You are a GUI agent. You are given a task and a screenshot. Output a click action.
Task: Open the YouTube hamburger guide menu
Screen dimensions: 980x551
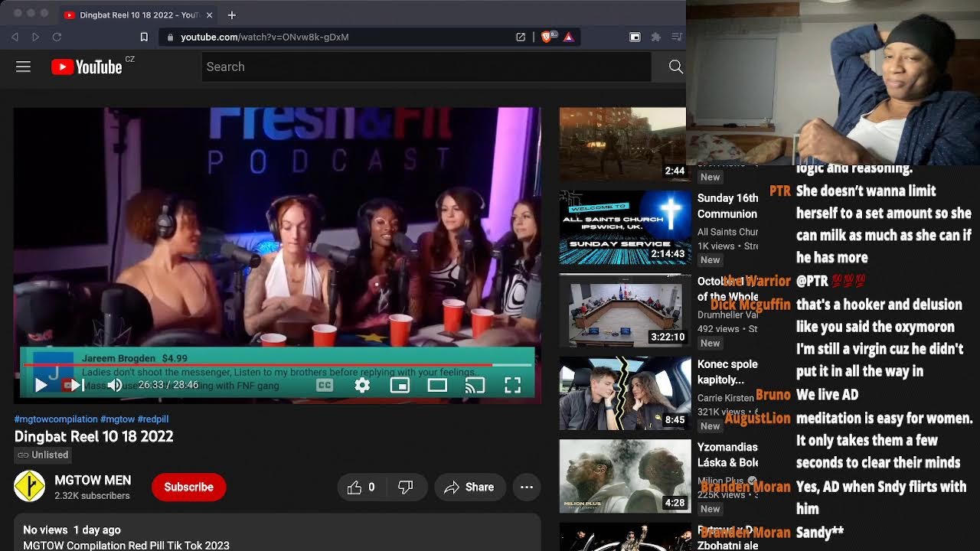23,67
